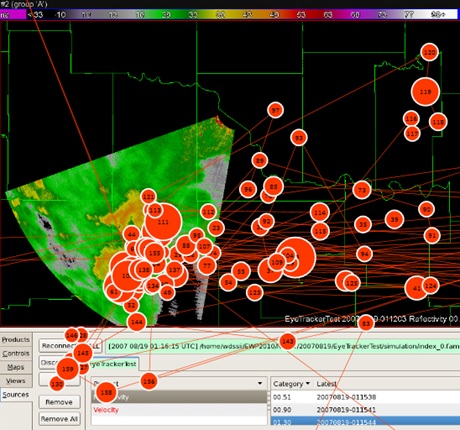This screenshot has width=460, height=430.
Task: Switch to the Views side tab
Action: [16, 381]
